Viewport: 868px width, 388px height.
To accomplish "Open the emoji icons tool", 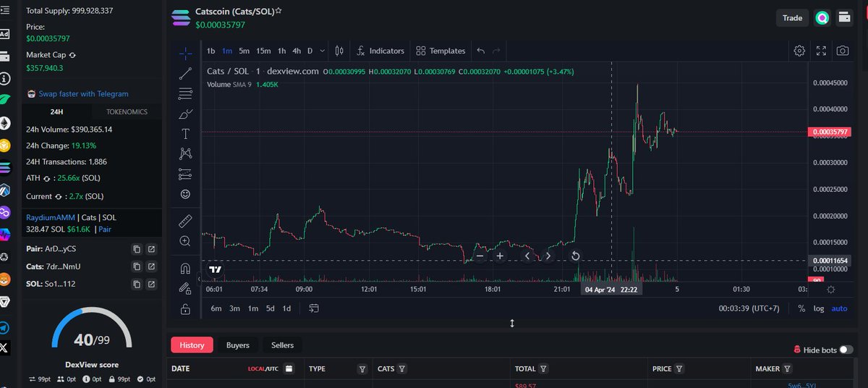I will pos(185,194).
